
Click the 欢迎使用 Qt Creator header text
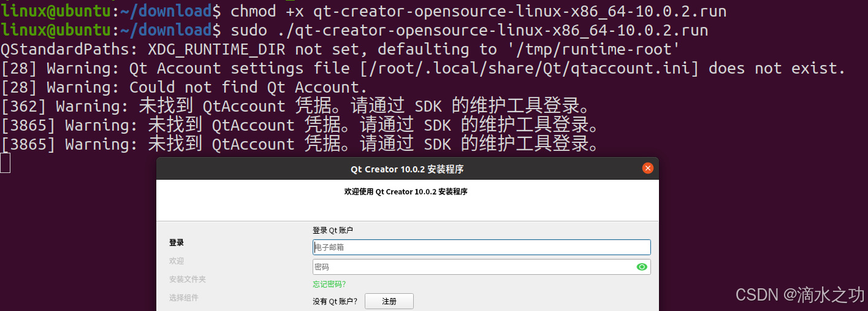[x=406, y=192]
